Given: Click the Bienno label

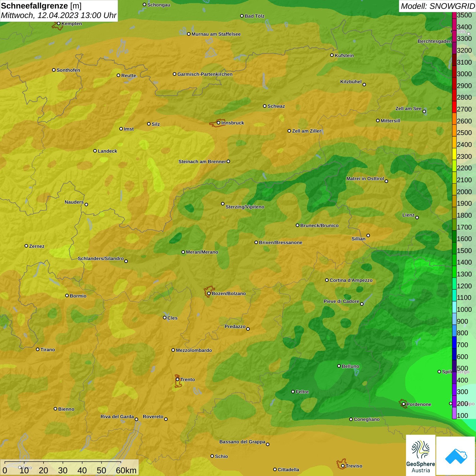Looking at the screenshot, I should click(x=66, y=409).
